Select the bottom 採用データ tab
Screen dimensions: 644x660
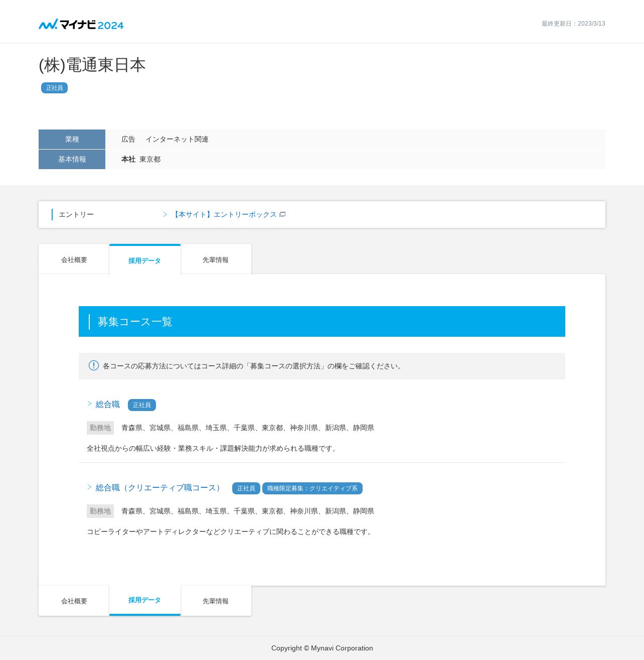pyautogui.click(x=145, y=600)
